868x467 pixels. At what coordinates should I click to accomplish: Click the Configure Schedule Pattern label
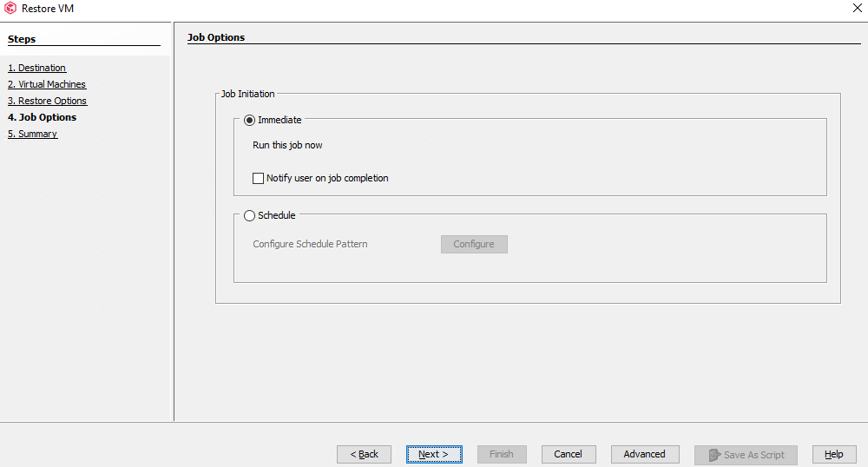(x=310, y=244)
